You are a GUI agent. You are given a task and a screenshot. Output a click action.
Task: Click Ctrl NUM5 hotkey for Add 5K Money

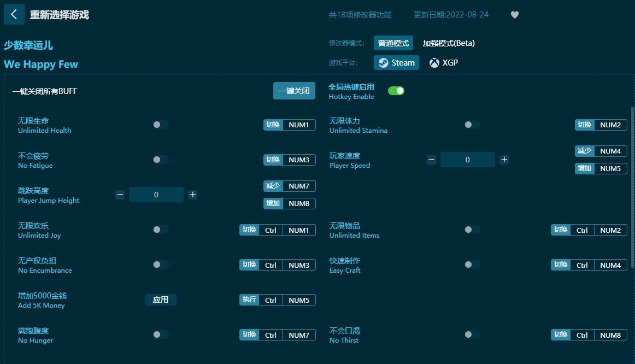coord(278,300)
